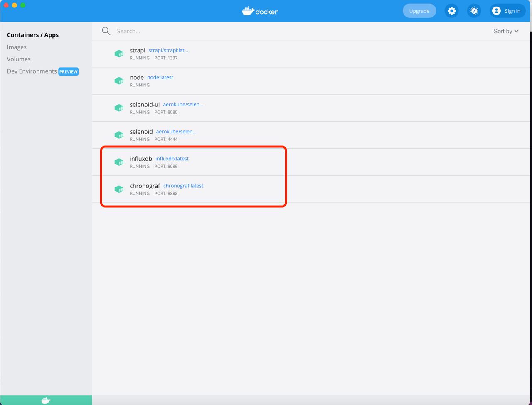Click the selenoid container icon
This screenshot has height=405, width=532.
click(x=119, y=135)
